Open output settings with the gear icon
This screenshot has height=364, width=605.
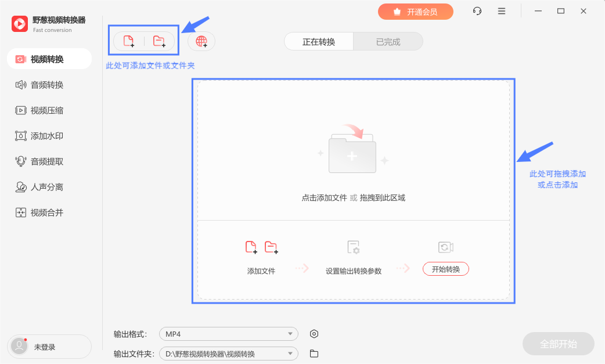(314, 333)
